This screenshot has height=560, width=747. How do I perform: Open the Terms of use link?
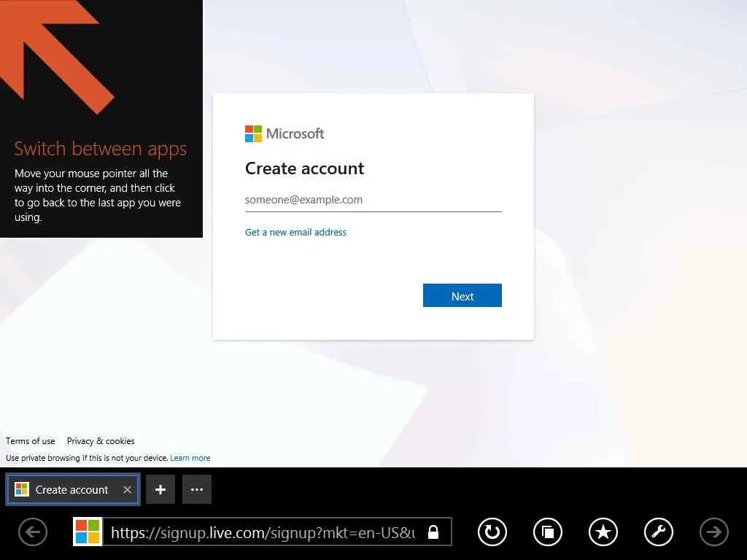(x=31, y=441)
